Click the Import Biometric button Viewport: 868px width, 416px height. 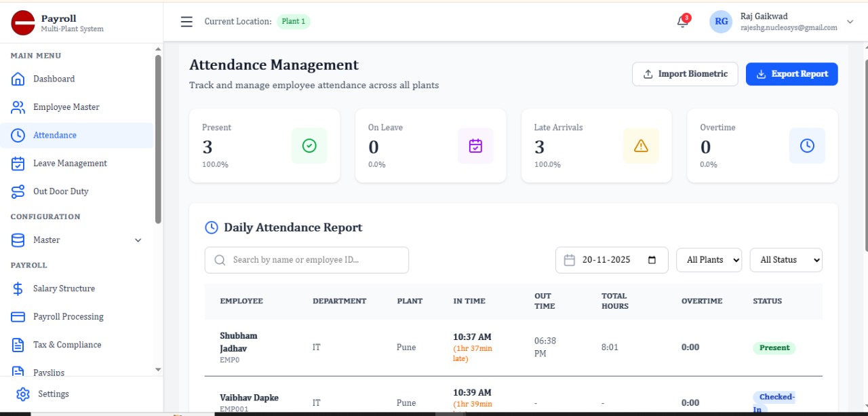pos(685,74)
